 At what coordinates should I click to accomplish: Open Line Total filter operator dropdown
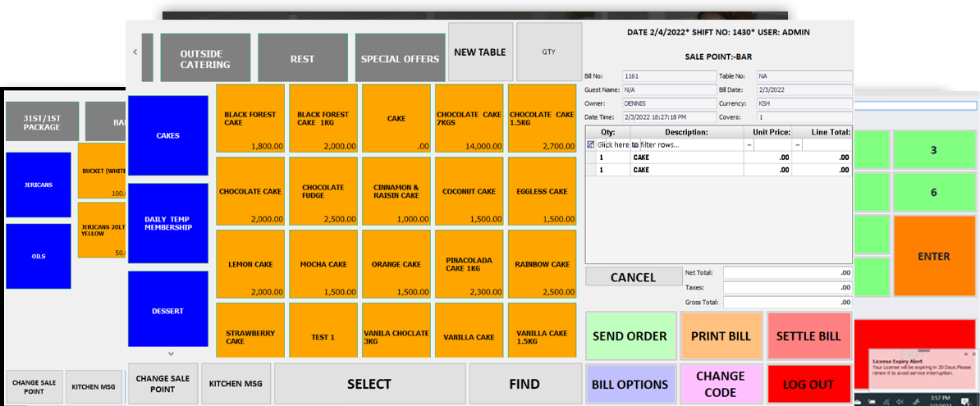pyautogui.click(x=797, y=144)
